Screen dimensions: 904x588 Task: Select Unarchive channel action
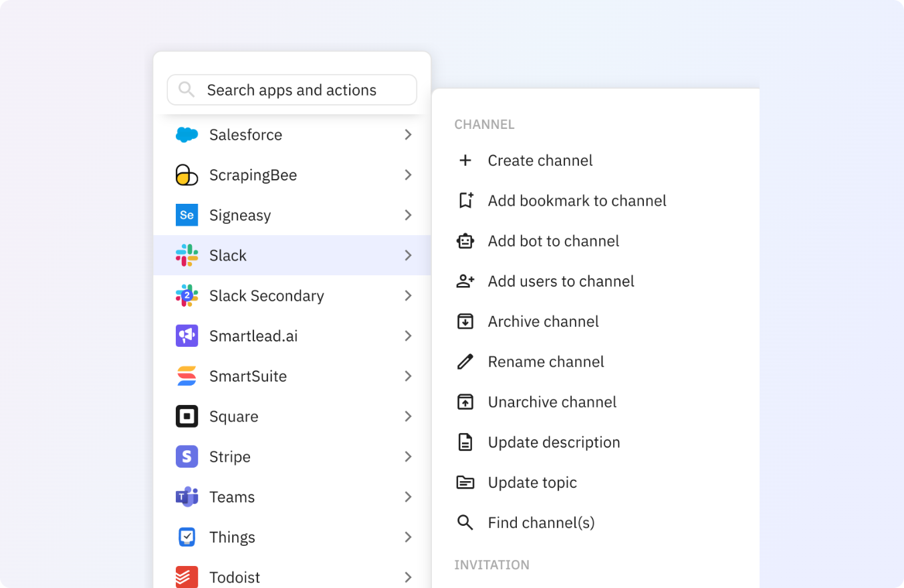point(596,402)
